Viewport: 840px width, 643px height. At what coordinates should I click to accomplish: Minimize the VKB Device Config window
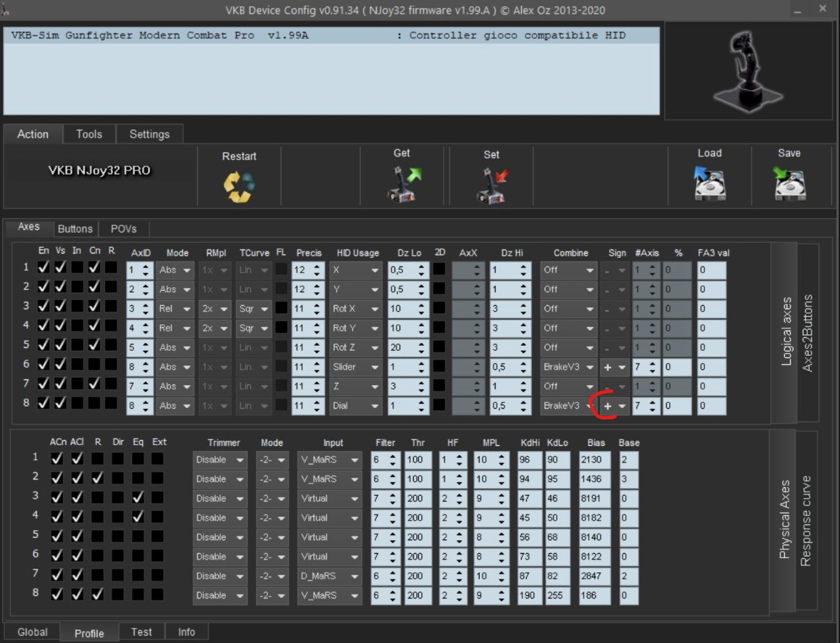pos(798,9)
